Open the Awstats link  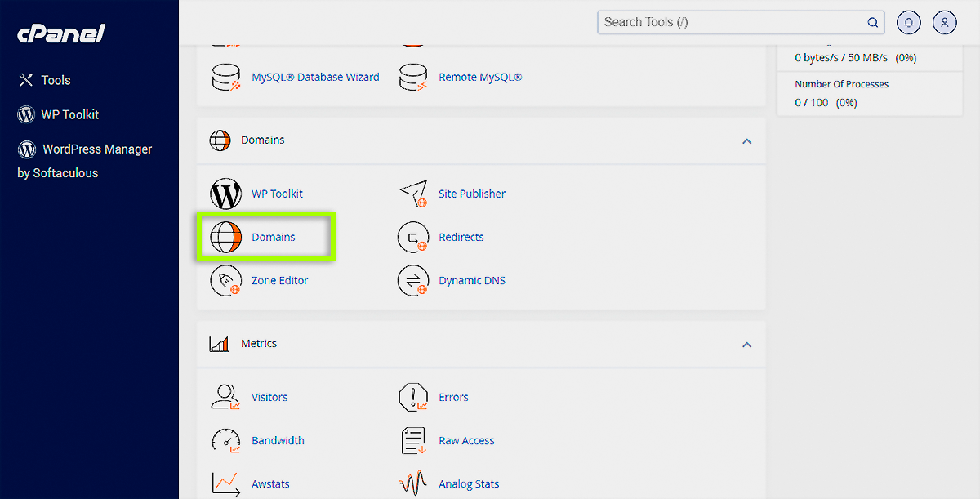pos(270,483)
